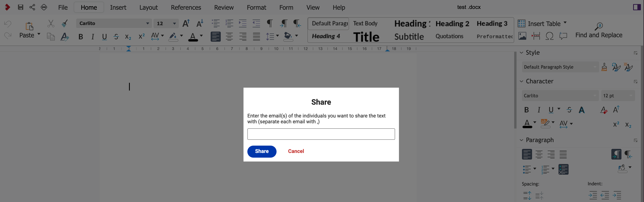The height and width of the screenshot is (202, 644).
Task: Increase font size with the toolbar icon
Action: (x=186, y=23)
